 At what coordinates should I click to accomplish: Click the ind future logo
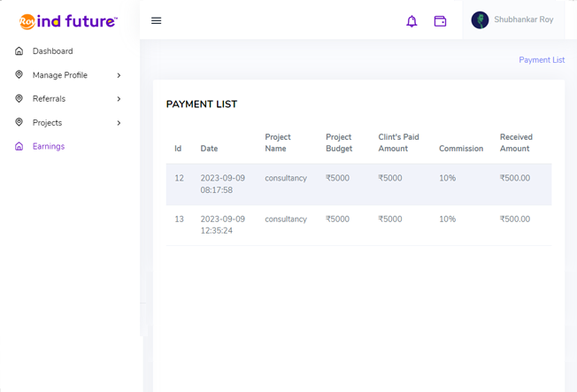click(69, 21)
